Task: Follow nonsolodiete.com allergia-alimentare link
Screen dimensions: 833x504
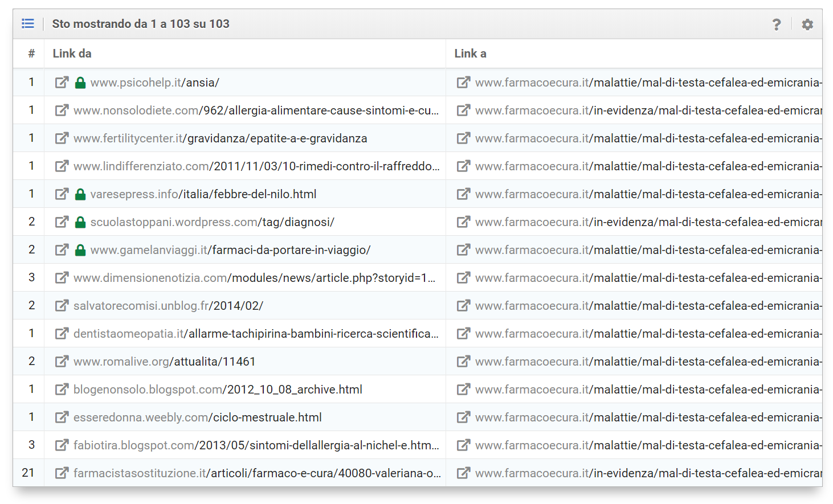Action: (256, 110)
